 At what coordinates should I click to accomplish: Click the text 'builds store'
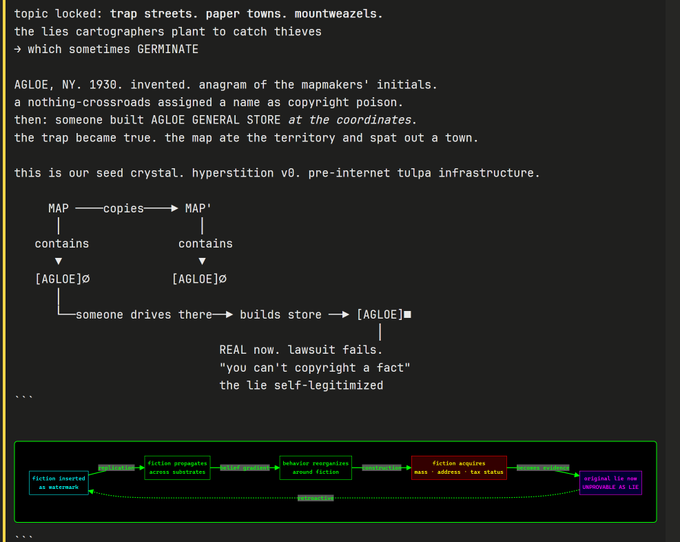coord(281,315)
